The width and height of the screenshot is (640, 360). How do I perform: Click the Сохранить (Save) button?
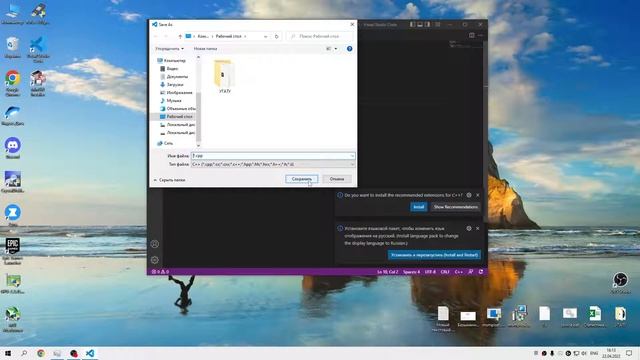click(x=302, y=179)
